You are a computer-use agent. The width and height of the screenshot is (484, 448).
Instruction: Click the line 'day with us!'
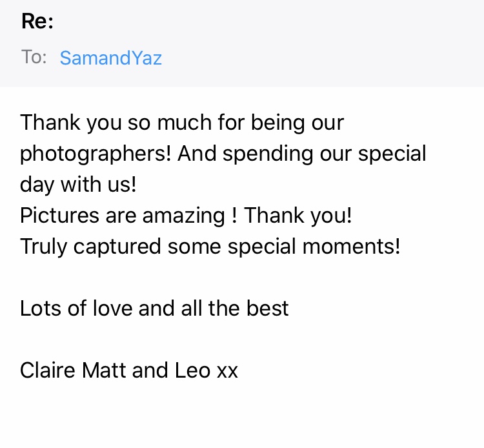(x=78, y=185)
